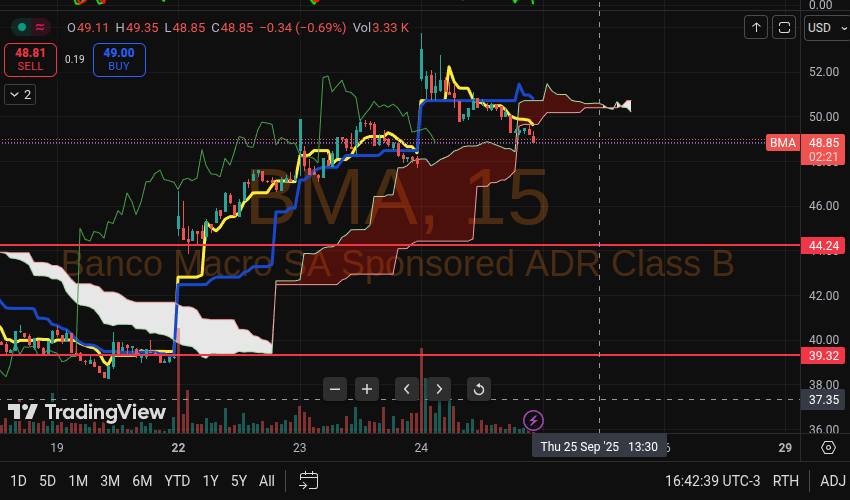Screen dimensions: 850x500
Task: Zoom out with the minus button
Action: click(335, 389)
